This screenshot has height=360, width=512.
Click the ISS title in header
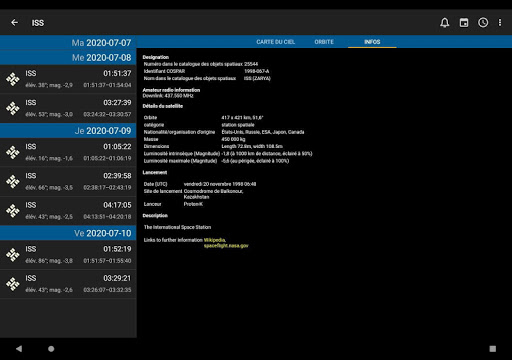point(38,23)
